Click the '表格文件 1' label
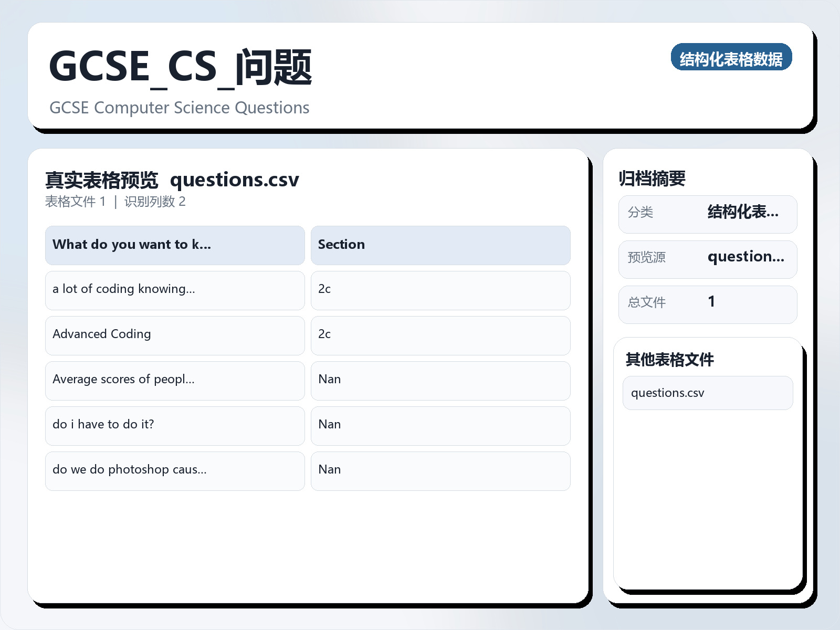 point(76,202)
